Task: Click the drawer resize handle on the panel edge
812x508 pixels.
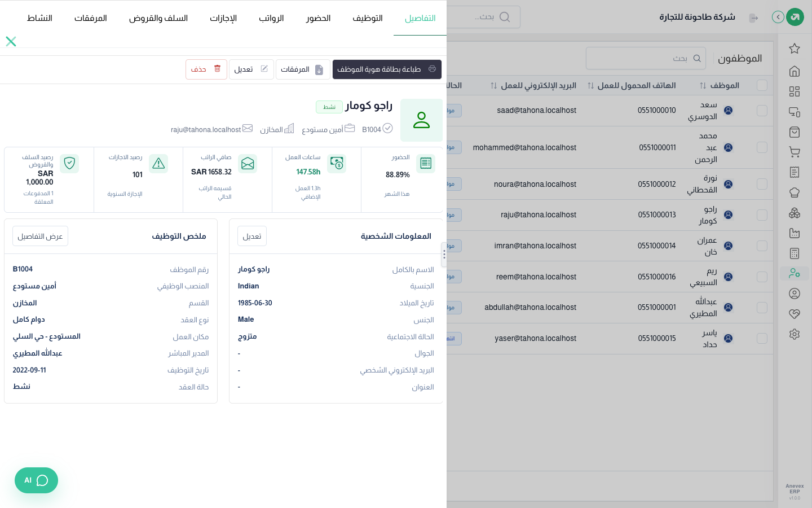Action: click(444, 255)
